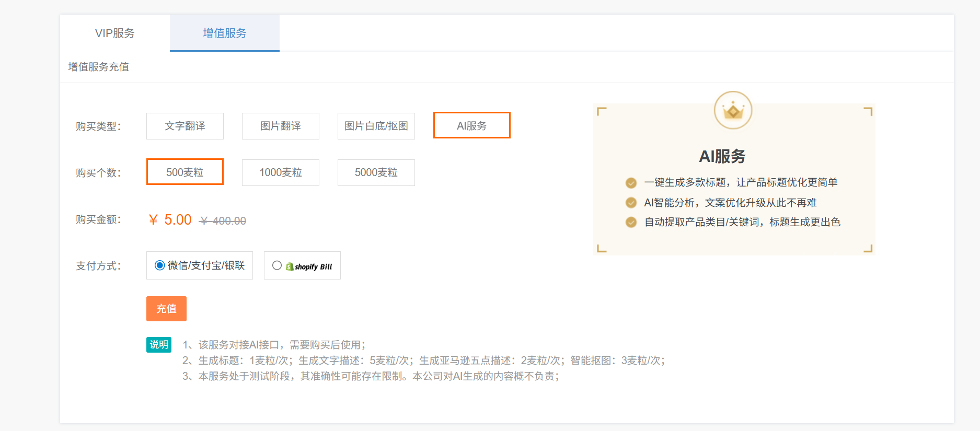Open the 增值服务 tab

pyautogui.click(x=224, y=33)
